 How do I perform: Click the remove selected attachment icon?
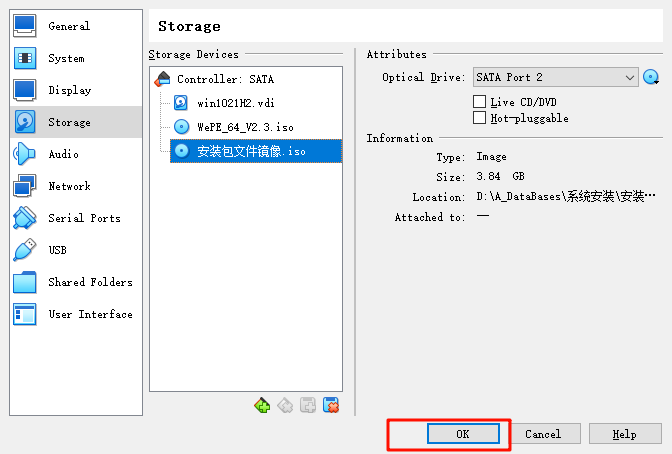(331, 405)
